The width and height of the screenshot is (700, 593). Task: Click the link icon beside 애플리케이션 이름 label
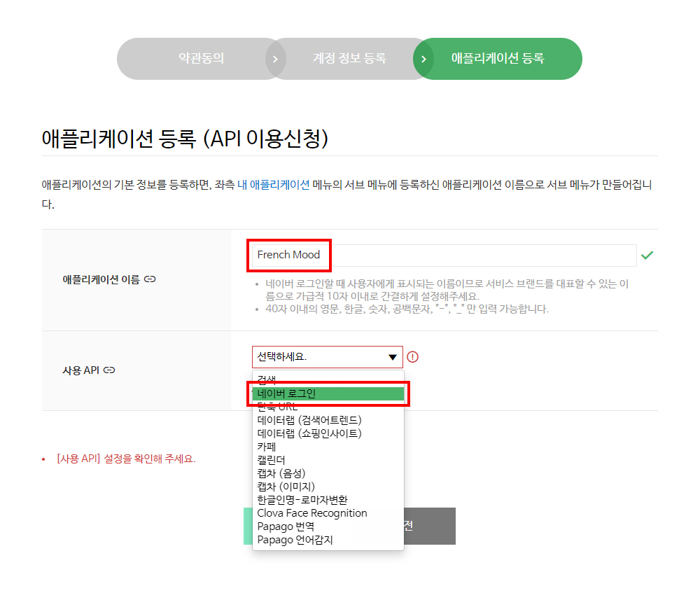pyautogui.click(x=150, y=279)
